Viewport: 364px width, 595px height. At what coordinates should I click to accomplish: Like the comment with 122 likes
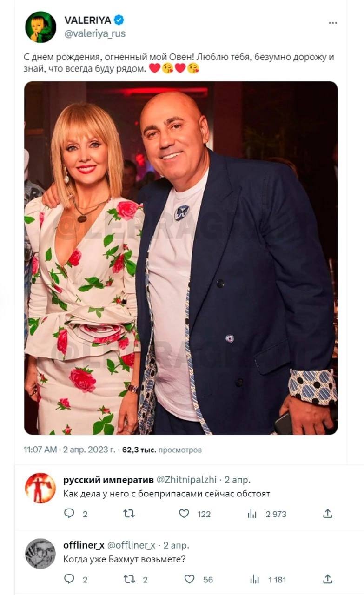(185, 514)
